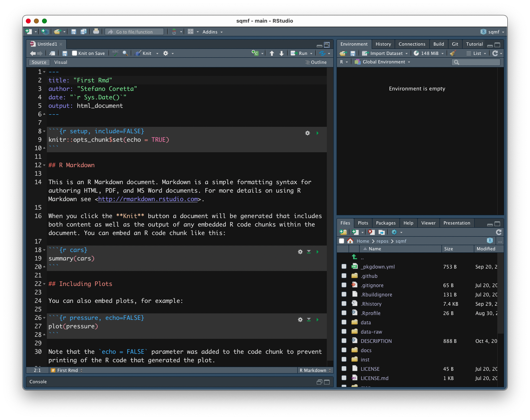Open the Console pane title bar
530x420 pixels.
click(180, 382)
